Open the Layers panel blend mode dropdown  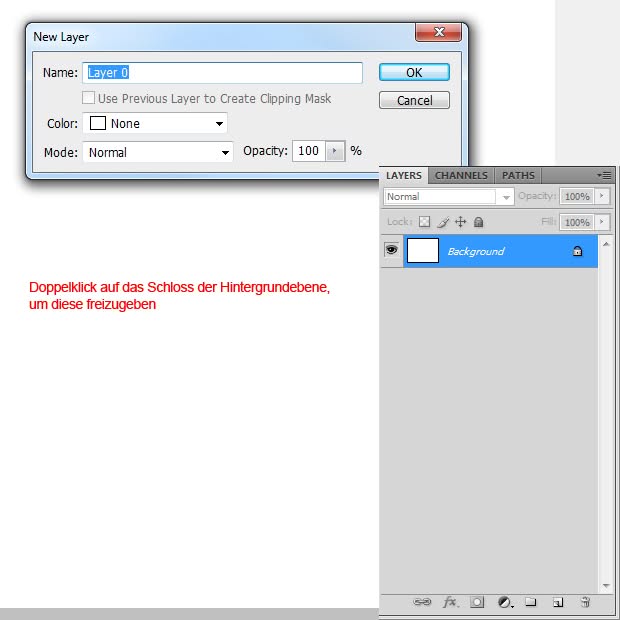coord(448,197)
